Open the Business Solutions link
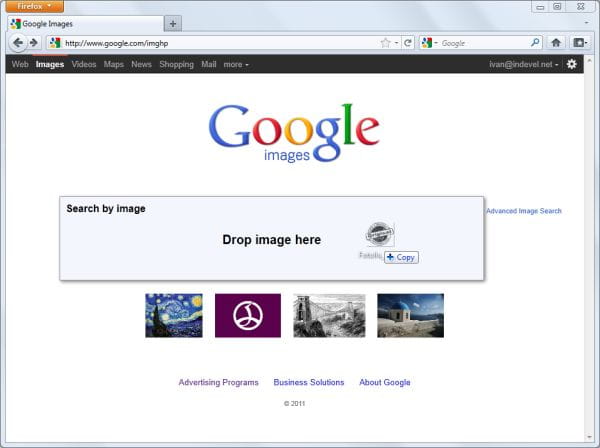The width and height of the screenshot is (600, 448). pos(309,382)
